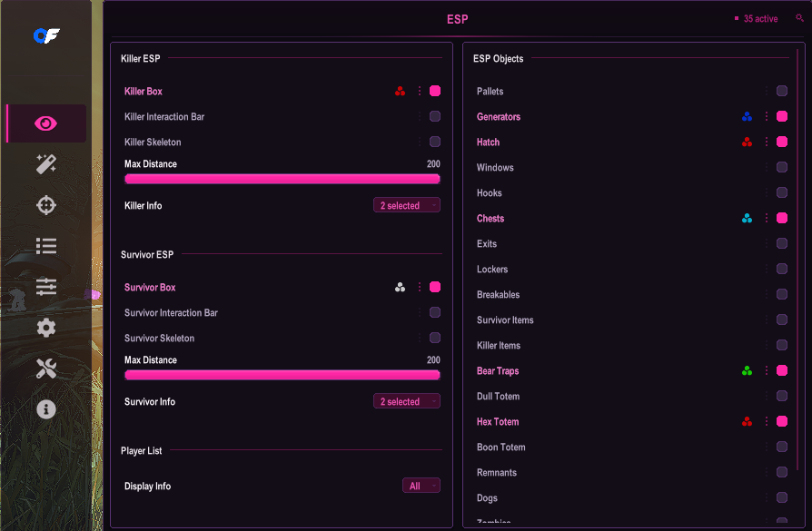The width and height of the screenshot is (812, 531).
Task: Enable Dull Totem toggle
Action: coord(782,397)
